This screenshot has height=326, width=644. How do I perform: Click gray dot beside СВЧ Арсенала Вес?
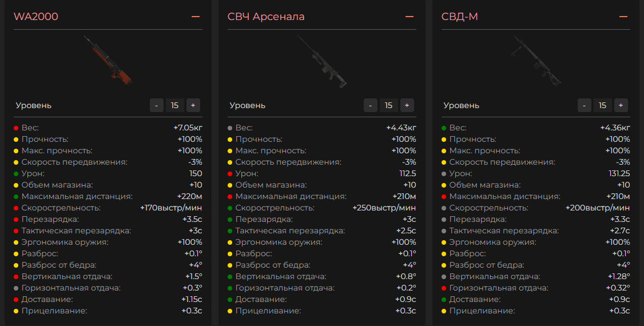pyautogui.click(x=230, y=128)
